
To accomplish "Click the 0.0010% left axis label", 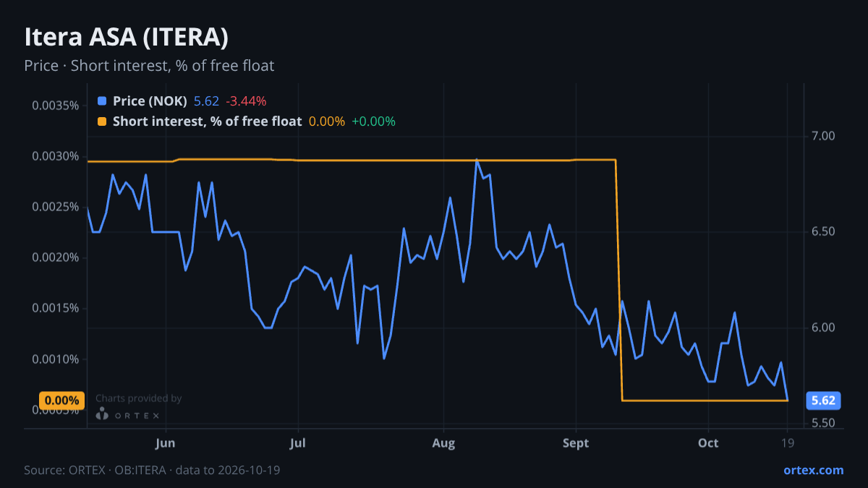I will 55,359.
